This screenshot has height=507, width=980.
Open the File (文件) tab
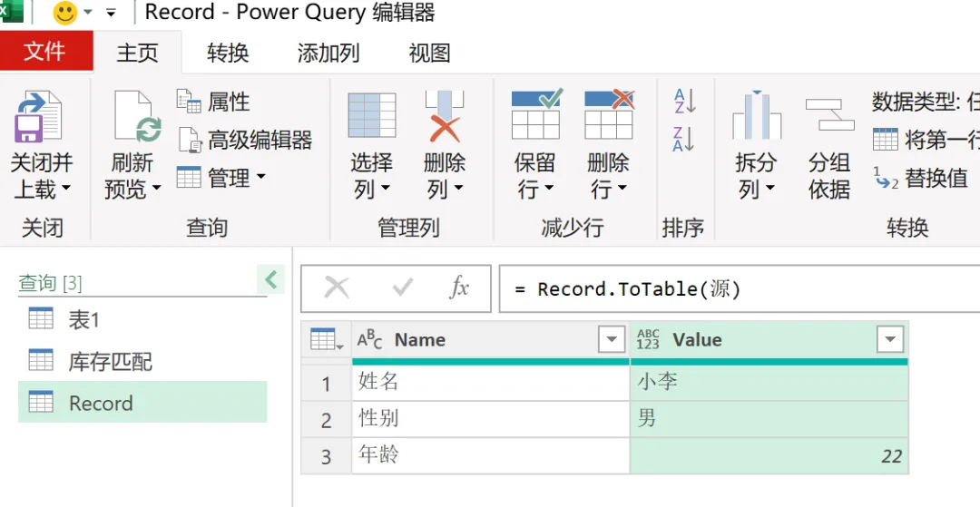click(x=45, y=51)
